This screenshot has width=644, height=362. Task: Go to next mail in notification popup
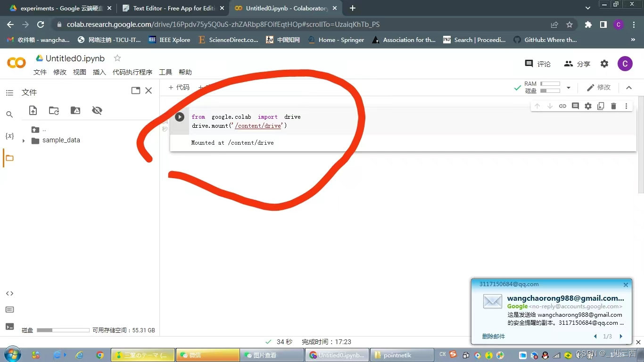[x=621, y=336]
